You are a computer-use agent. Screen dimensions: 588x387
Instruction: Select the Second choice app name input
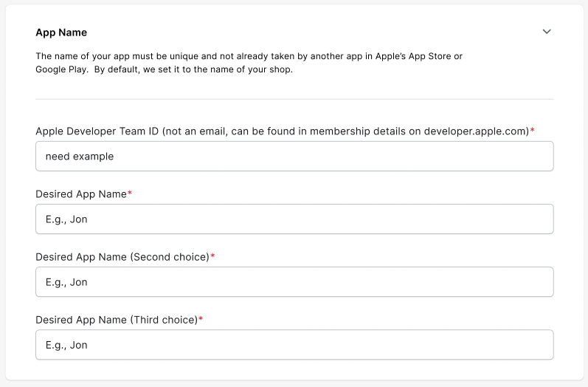pyautogui.click(x=294, y=282)
